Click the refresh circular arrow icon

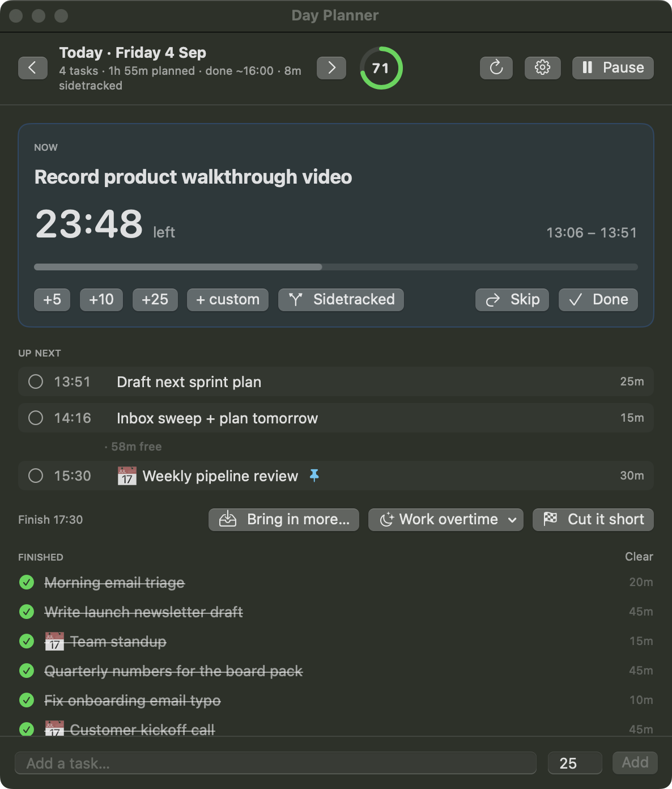496,68
